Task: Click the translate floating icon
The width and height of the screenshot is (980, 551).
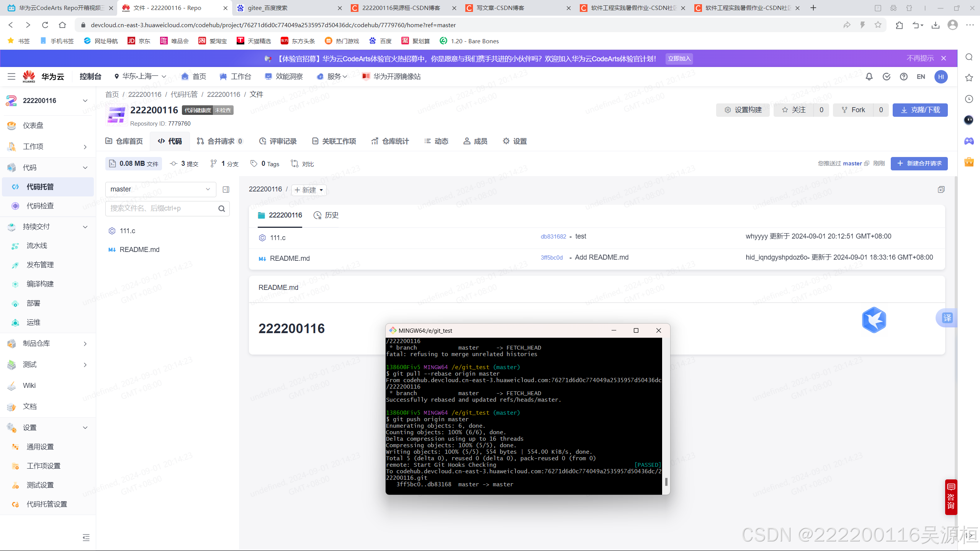Action: click(947, 318)
